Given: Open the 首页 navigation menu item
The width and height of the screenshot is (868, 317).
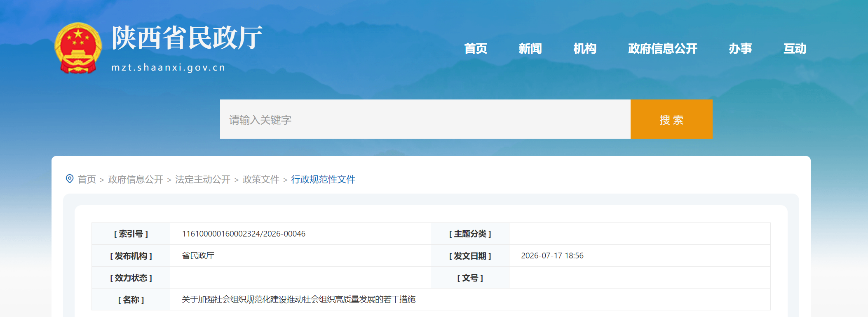Looking at the screenshot, I should pyautogui.click(x=476, y=49).
